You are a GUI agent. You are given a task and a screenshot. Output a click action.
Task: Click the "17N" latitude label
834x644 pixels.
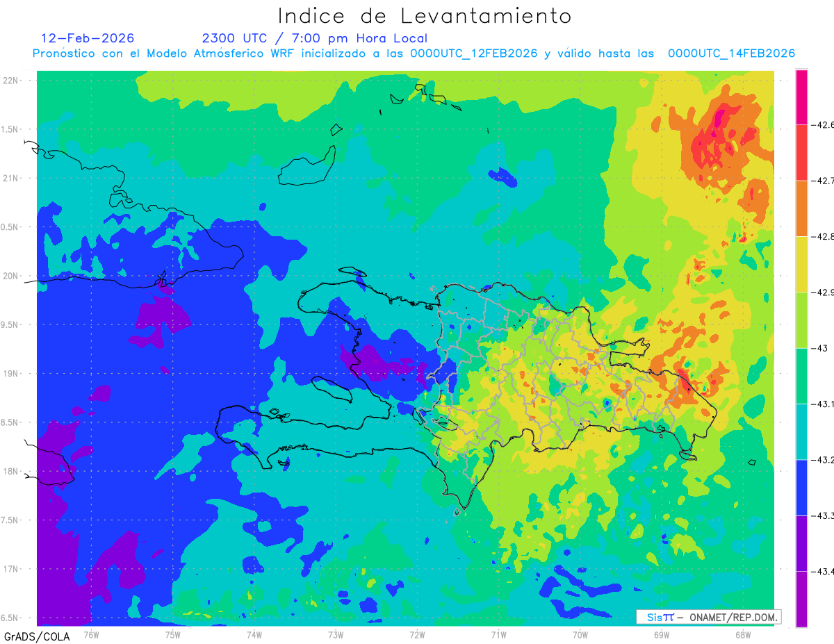(x=11, y=569)
